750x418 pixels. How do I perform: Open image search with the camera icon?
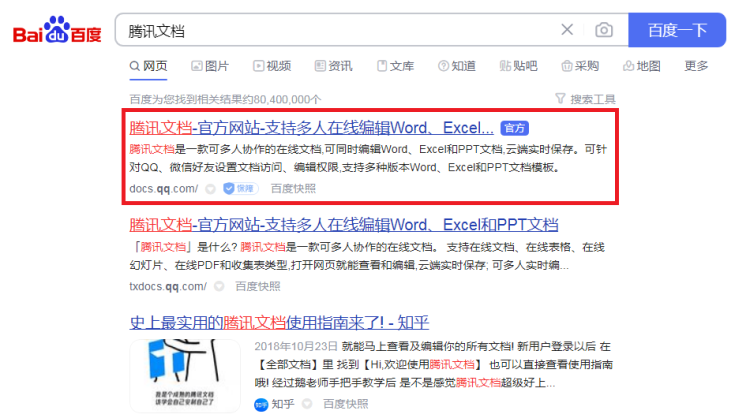(604, 30)
